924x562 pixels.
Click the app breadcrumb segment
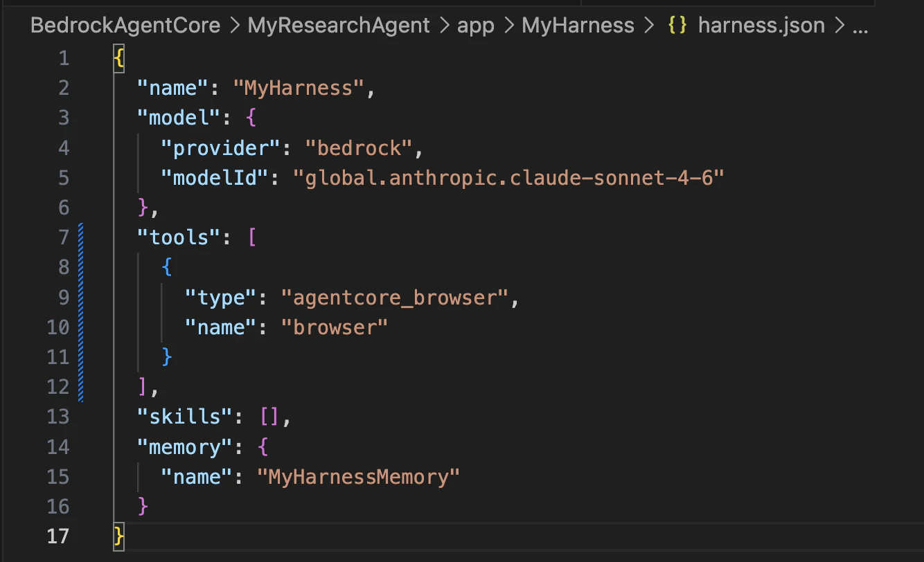coord(476,26)
